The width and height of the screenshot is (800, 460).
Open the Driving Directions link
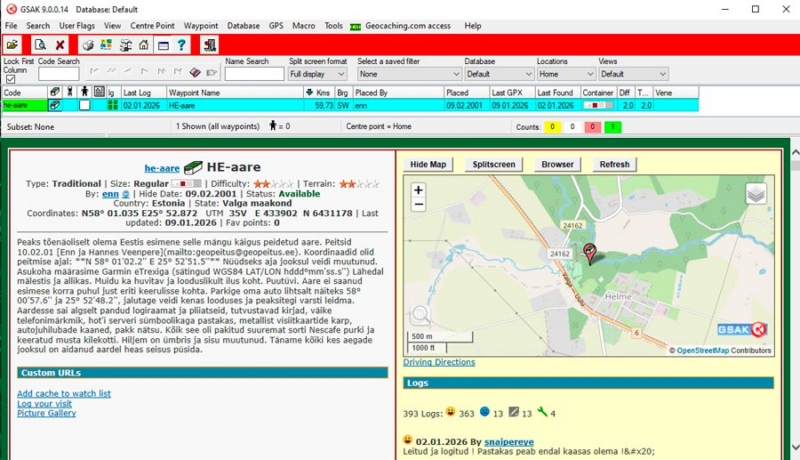click(439, 362)
